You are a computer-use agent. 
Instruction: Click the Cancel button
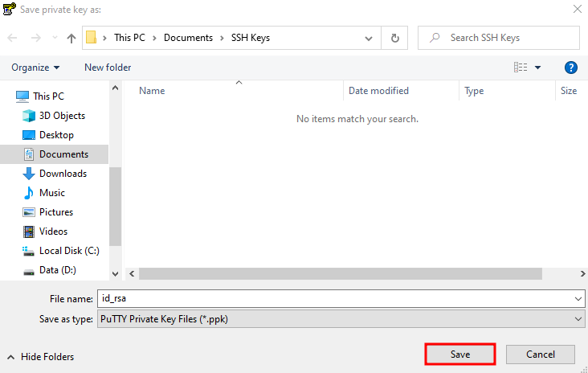(x=541, y=355)
